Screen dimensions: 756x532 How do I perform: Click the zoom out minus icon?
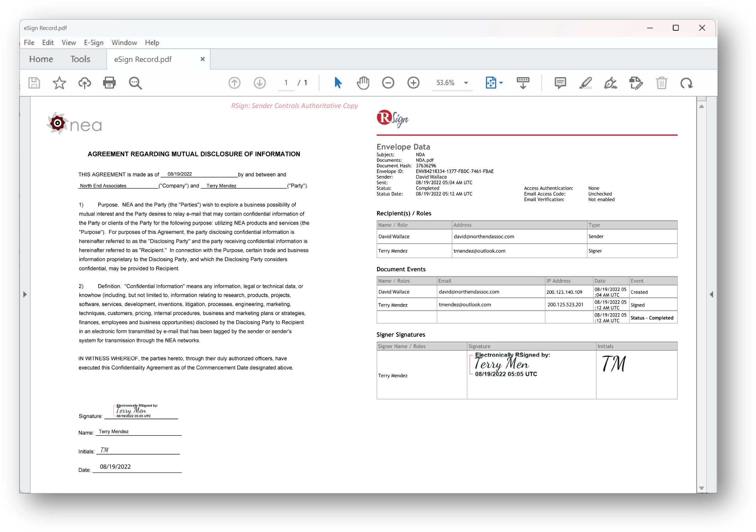pos(388,83)
